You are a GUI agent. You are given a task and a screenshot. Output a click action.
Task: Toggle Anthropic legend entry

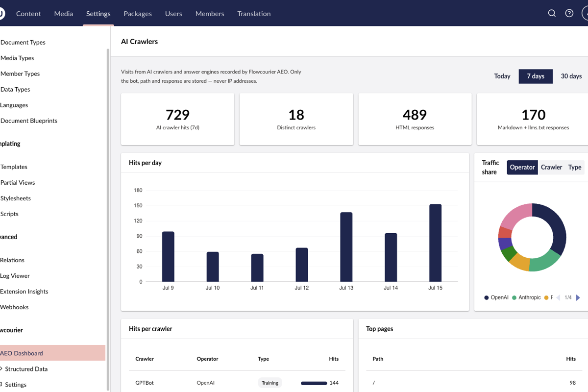click(x=526, y=297)
